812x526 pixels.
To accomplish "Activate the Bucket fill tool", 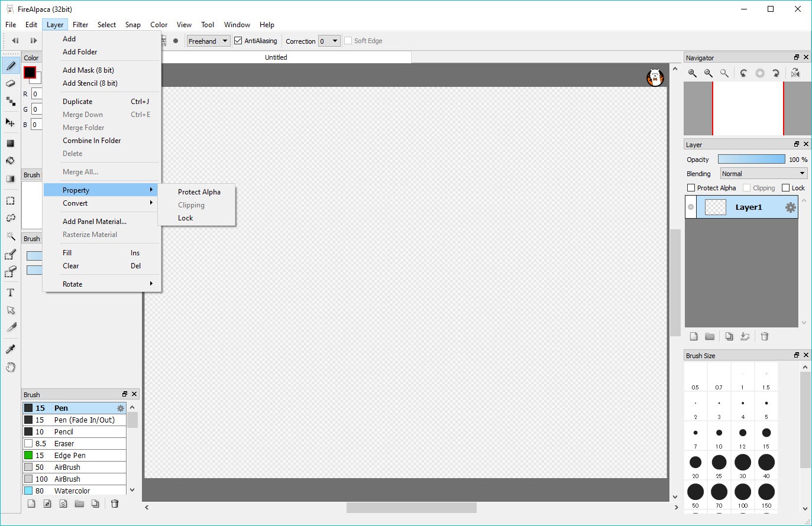I will [x=10, y=161].
